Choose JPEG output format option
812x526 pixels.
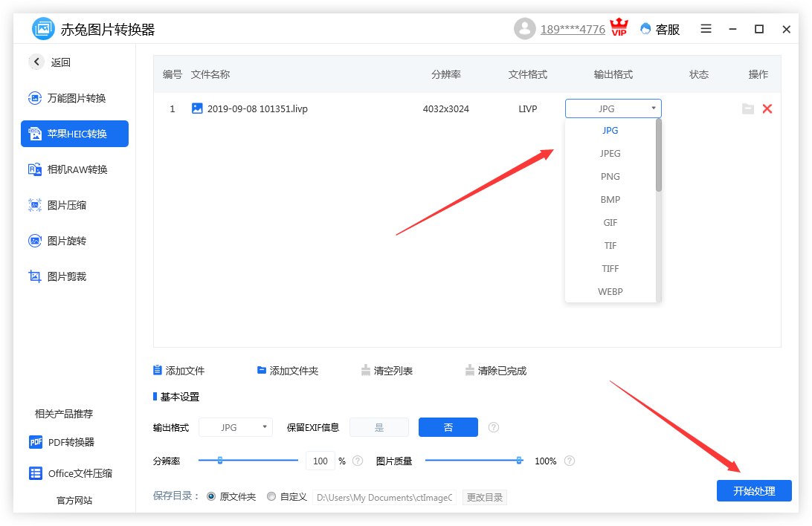pyautogui.click(x=610, y=154)
